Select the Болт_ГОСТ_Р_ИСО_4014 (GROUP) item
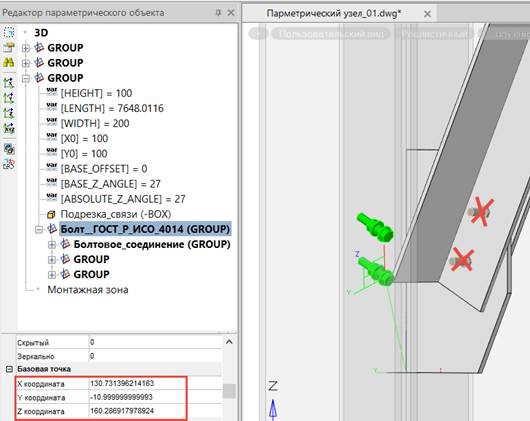This screenshot has width=530, height=421. pyautogui.click(x=145, y=229)
